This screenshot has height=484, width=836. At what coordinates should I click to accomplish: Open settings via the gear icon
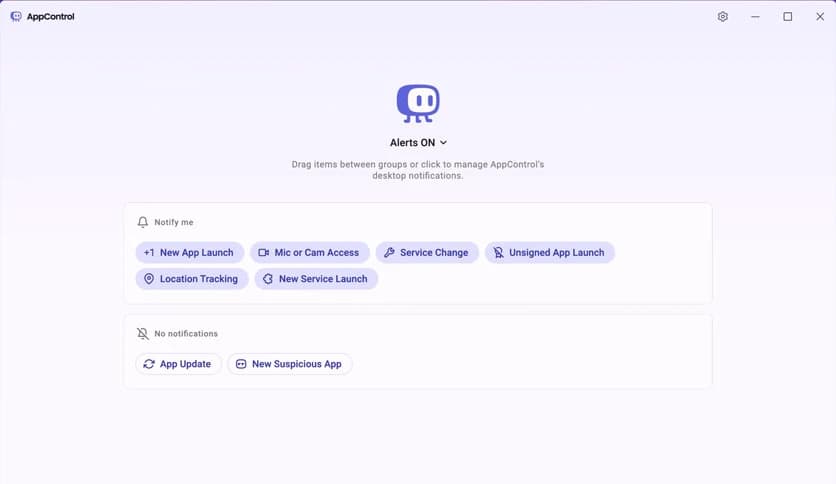point(722,17)
